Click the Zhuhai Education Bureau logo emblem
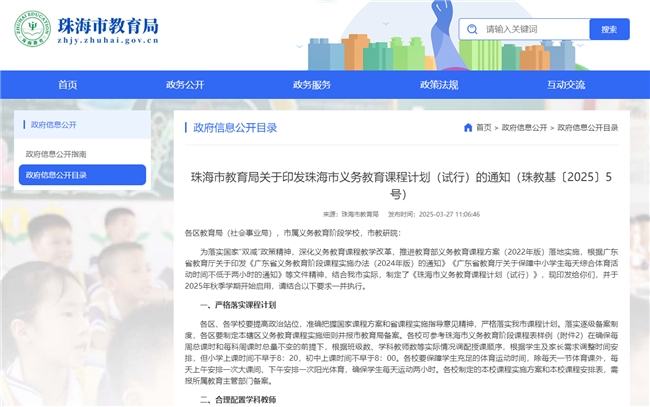The height and width of the screenshot is (407, 650). (34, 30)
